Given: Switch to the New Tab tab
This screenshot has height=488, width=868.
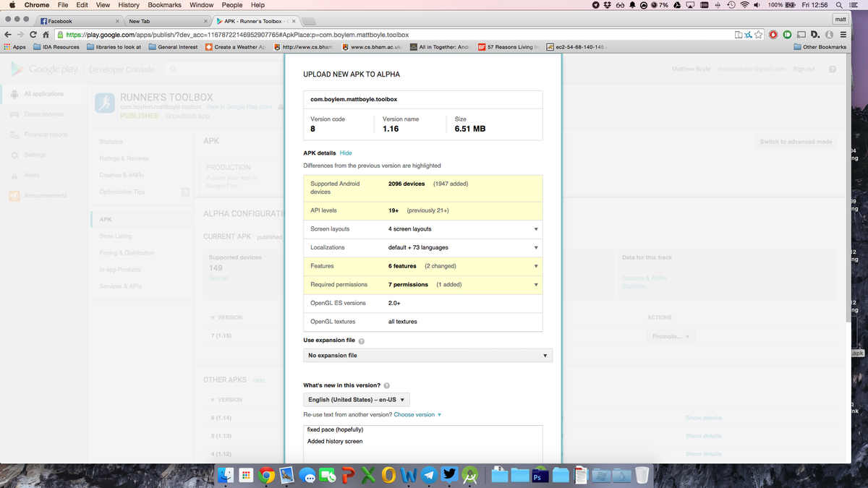Looking at the screenshot, I should [x=168, y=21].
